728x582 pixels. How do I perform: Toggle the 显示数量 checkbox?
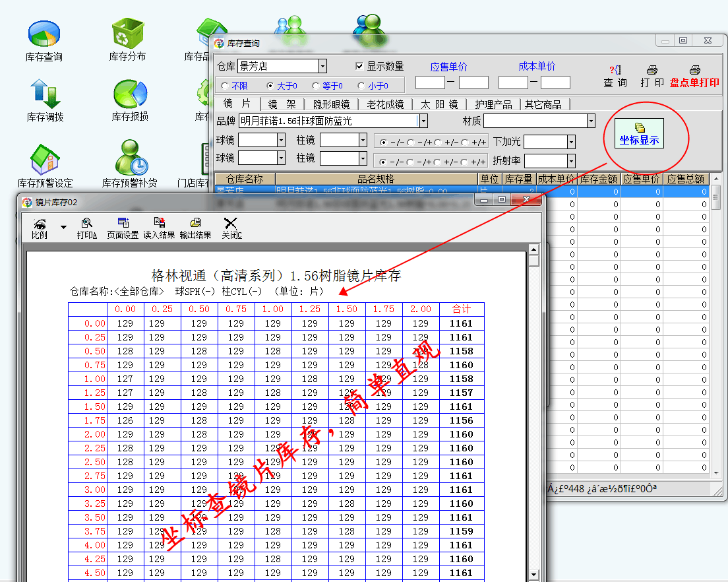click(359, 66)
